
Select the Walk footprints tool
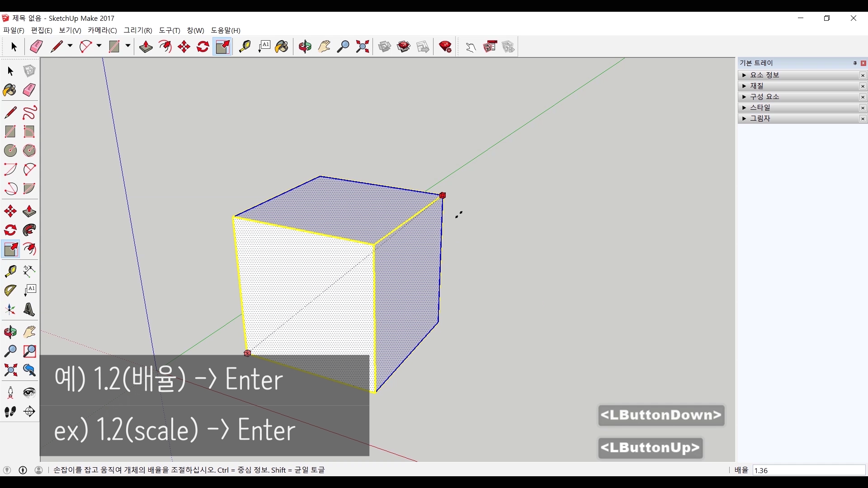[x=10, y=412]
